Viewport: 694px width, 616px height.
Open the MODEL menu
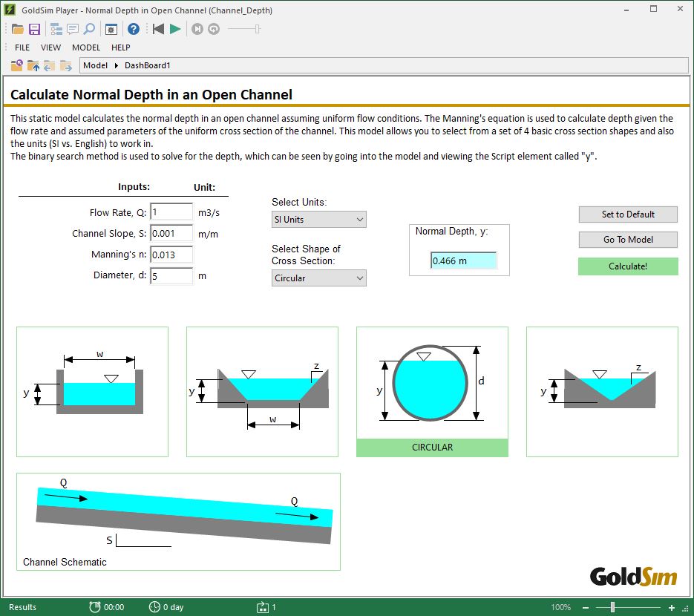86,47
